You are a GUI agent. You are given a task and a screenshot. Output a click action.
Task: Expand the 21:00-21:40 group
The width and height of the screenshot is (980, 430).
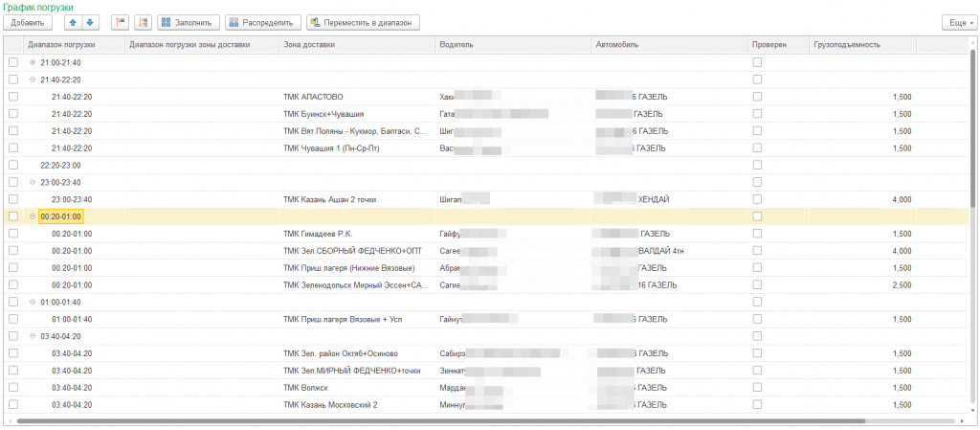33,62
